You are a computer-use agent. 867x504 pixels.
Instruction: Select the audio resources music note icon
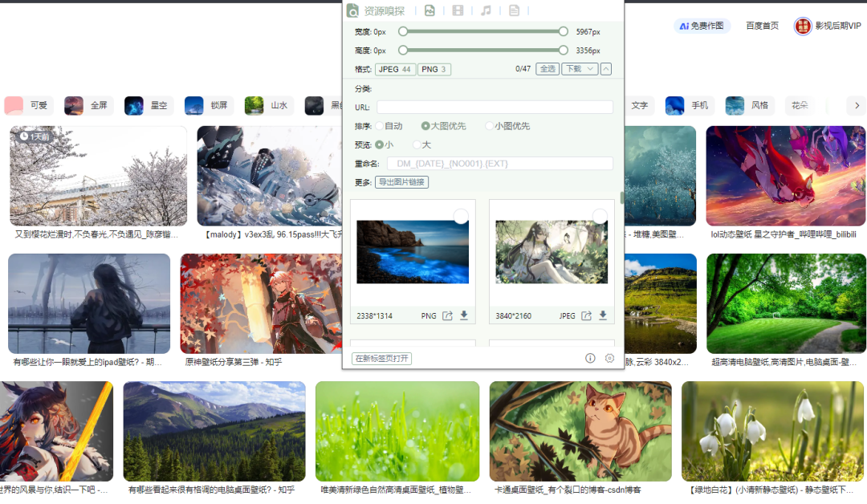click(486, 10)
